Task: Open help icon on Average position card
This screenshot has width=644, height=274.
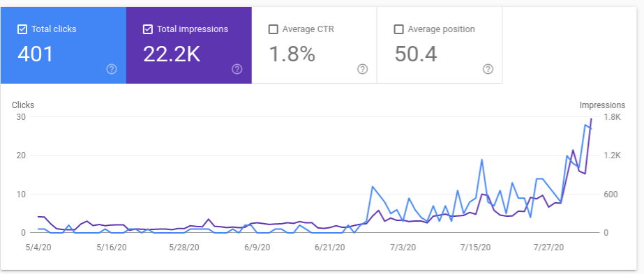Action: pyautogui.click(x=488, y=69)
